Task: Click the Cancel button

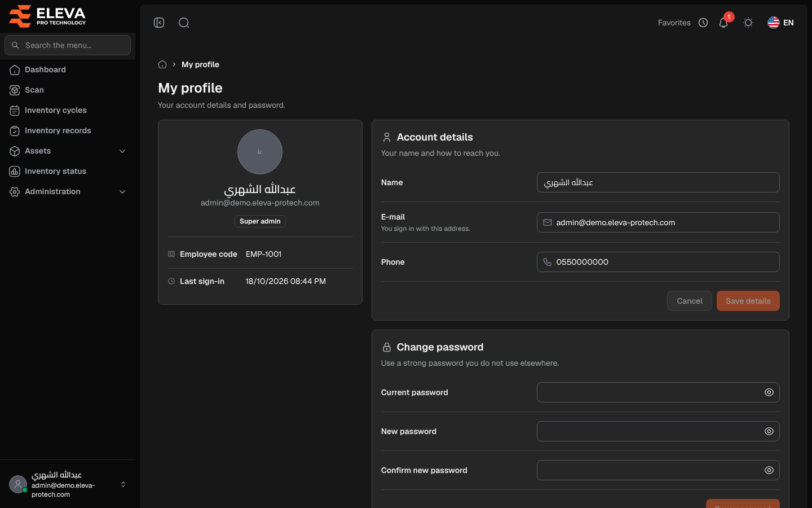Action: (x=690, y=301)
